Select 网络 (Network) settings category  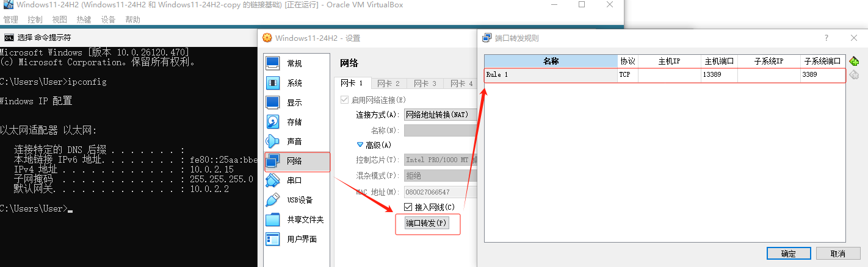coord(297,162)
